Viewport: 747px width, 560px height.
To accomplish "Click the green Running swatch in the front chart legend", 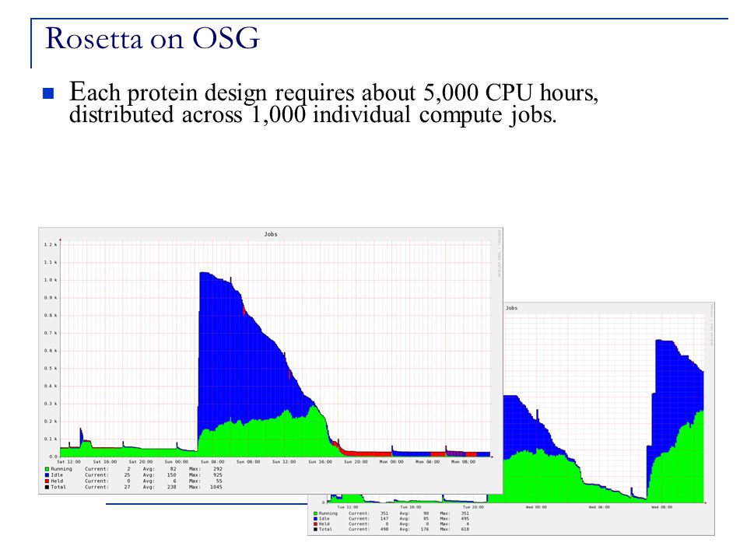I will coord(47,469).
